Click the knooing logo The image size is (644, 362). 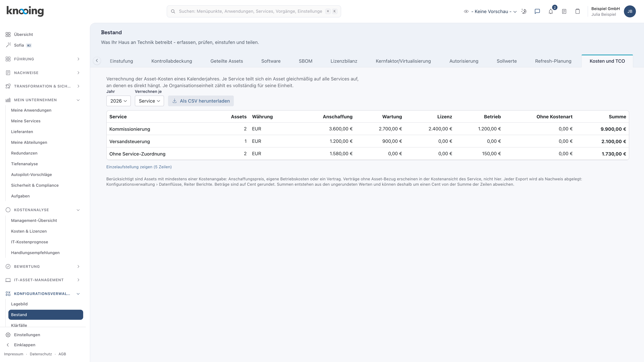[x=25, y=11]
